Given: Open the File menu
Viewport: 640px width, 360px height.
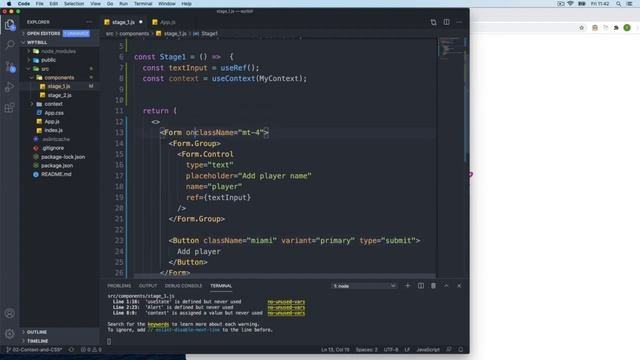Looking at the screenshot, I should (x=40, y=4).
